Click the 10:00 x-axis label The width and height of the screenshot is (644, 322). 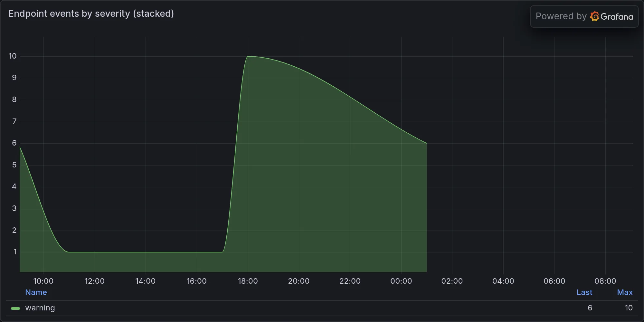pyautogui.click(x=43, y=281)
